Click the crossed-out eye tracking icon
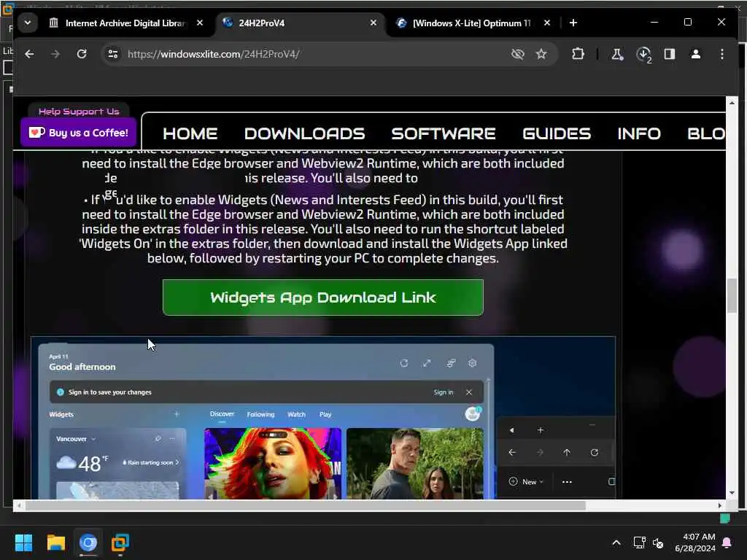This screenshot has height=560, width=747. pos(517,54)
